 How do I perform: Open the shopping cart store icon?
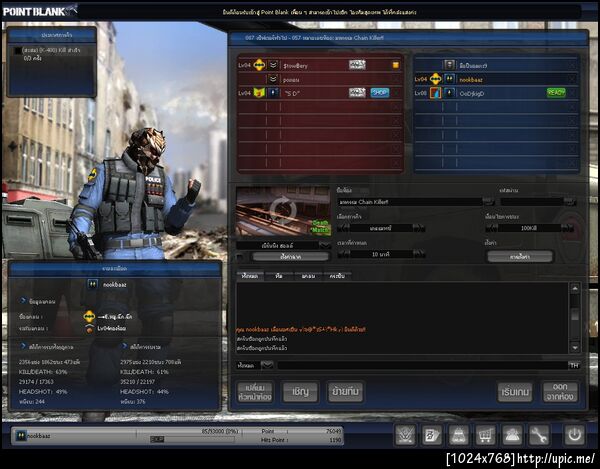485,435
